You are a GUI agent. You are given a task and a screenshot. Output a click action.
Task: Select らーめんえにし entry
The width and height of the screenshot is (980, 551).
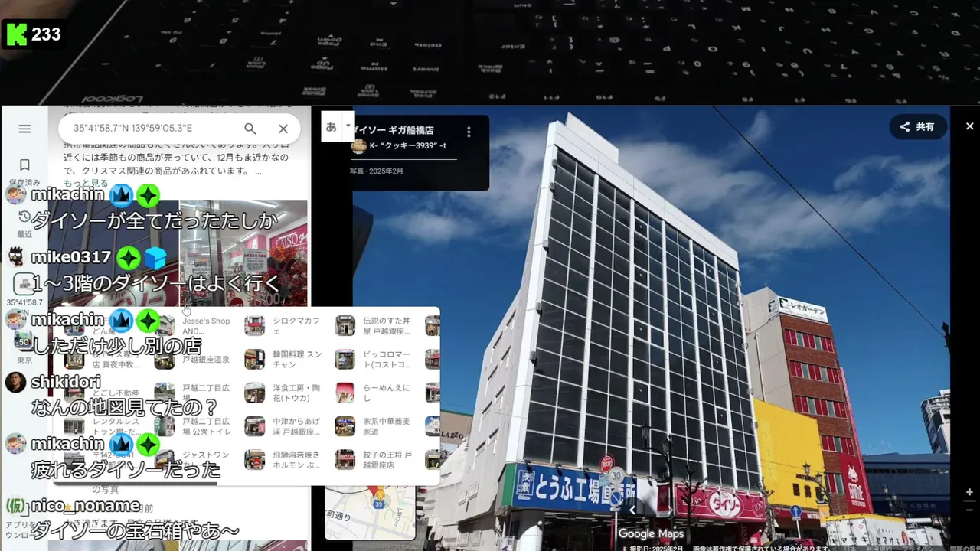pos(375,393)
